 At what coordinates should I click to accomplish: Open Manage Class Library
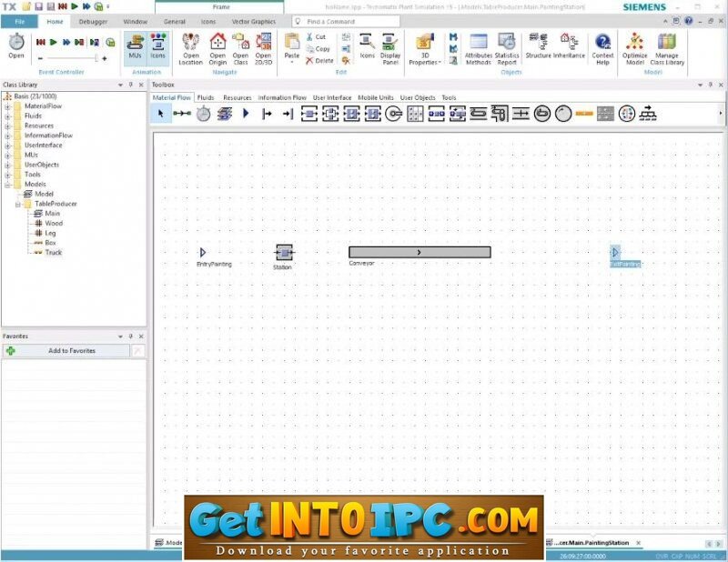667,49
